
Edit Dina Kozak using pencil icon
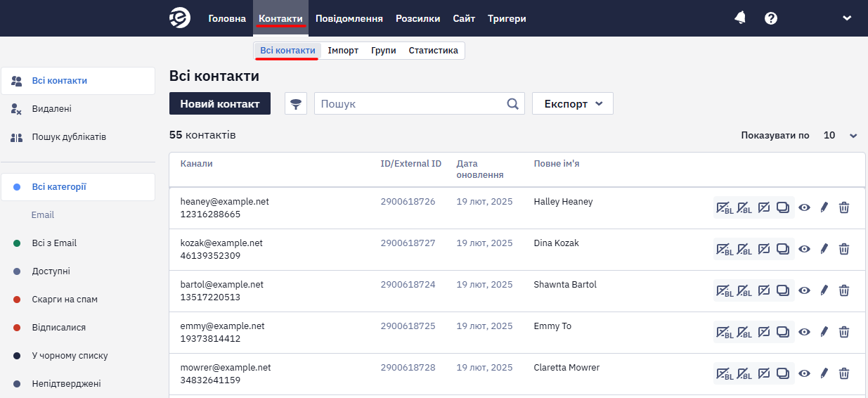(824, 249)
